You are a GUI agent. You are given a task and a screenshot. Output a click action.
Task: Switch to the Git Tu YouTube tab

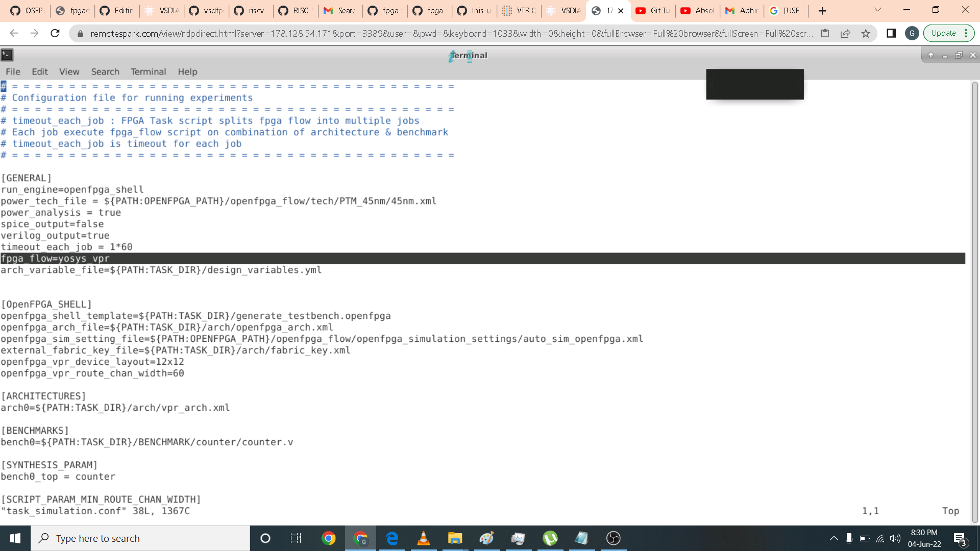654,10
